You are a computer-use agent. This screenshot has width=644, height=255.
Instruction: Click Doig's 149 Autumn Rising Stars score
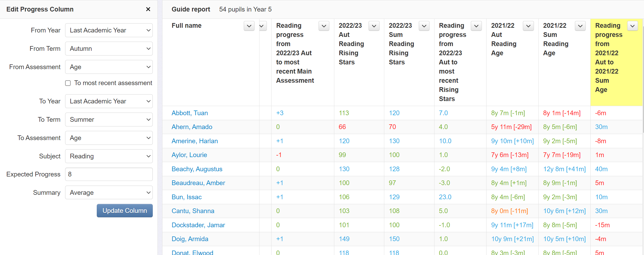coord(344,239)
